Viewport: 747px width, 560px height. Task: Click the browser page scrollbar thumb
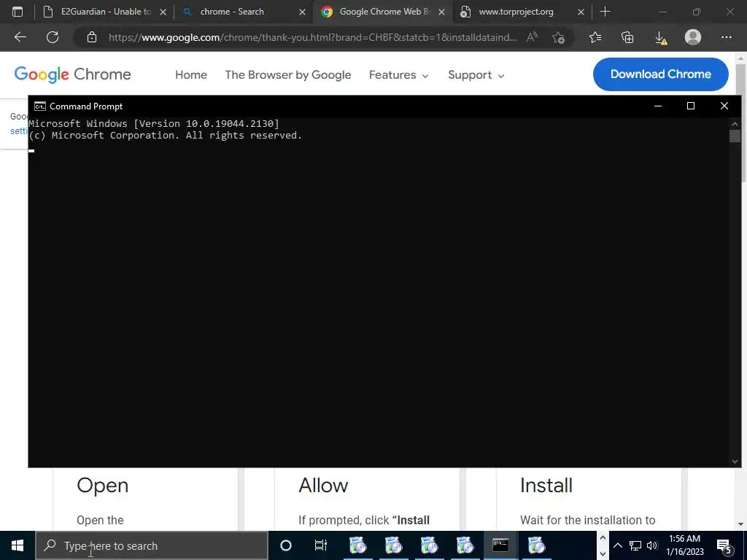(x=742, y=122)
